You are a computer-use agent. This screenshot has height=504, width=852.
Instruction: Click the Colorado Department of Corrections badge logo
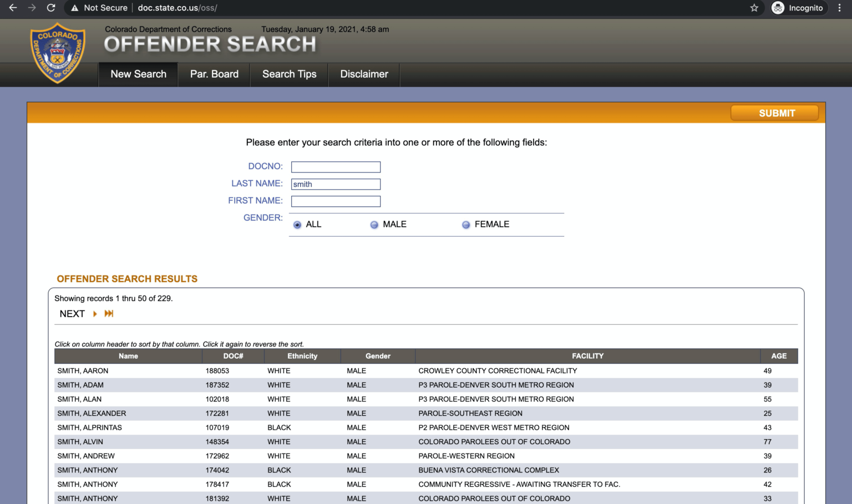(58, 53)
